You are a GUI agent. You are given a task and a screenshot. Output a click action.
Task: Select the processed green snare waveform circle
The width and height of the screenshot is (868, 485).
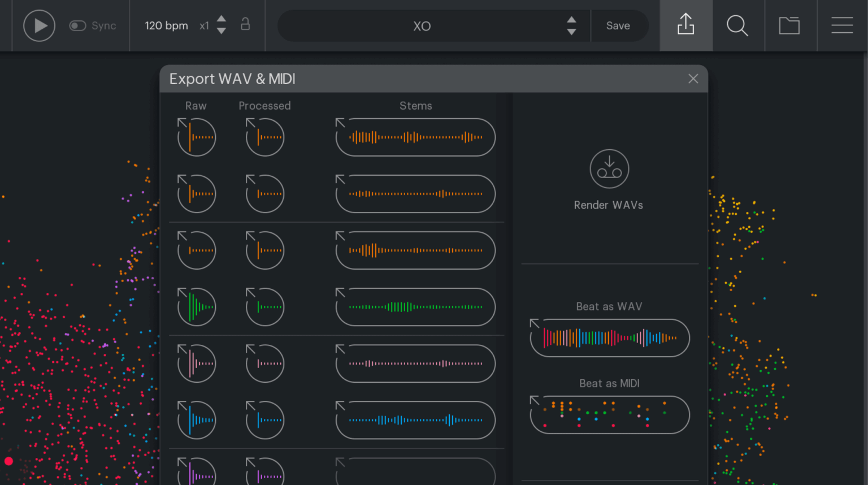pyautogui.click(x=264, y=307)
